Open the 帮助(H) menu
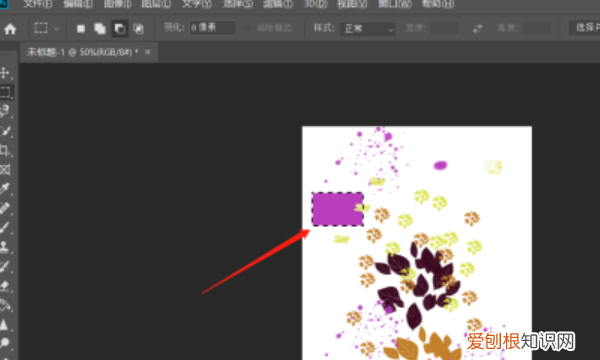 (x=438, y=4)
